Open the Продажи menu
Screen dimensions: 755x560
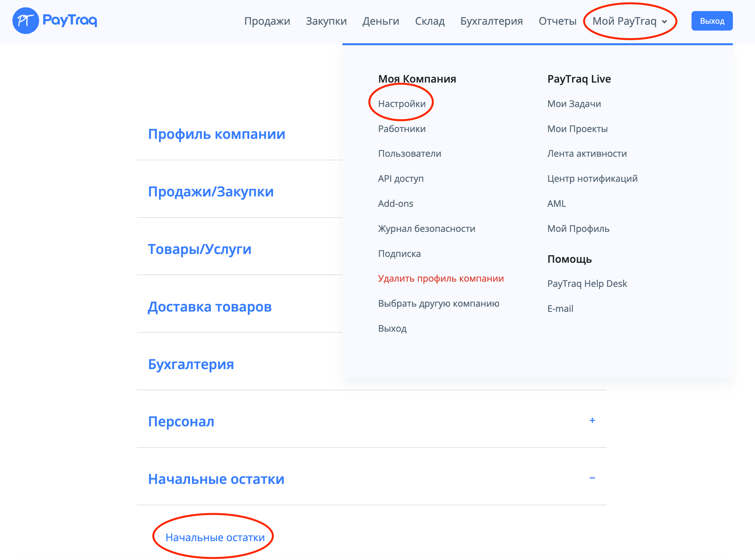pos(267,21)
